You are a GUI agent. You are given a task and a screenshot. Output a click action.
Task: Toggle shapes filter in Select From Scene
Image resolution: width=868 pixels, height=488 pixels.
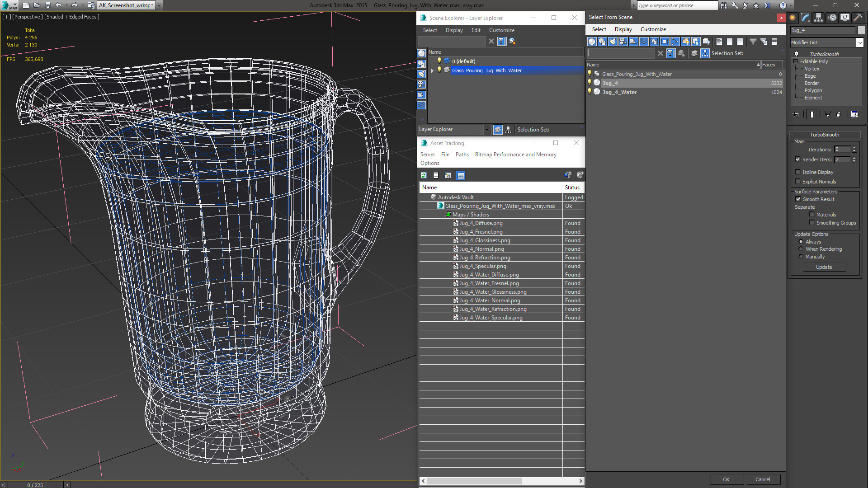pyautogui.click(x=602, y=42)
